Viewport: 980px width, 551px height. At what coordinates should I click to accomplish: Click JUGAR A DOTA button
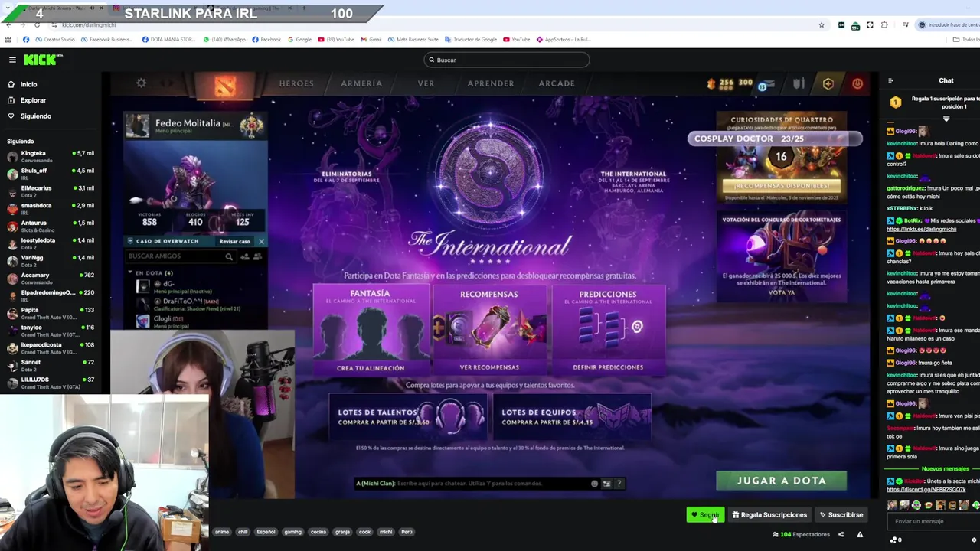(x=782, y=481)
